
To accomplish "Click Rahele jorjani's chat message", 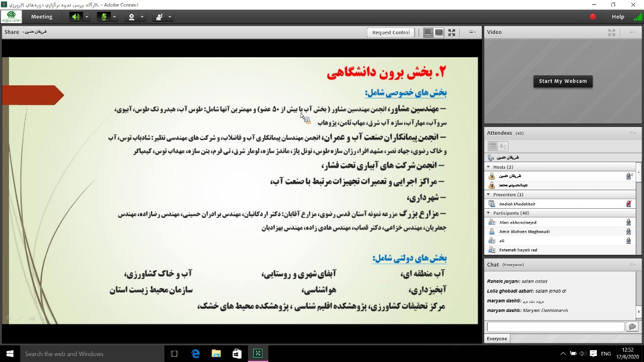I will 516,281.
